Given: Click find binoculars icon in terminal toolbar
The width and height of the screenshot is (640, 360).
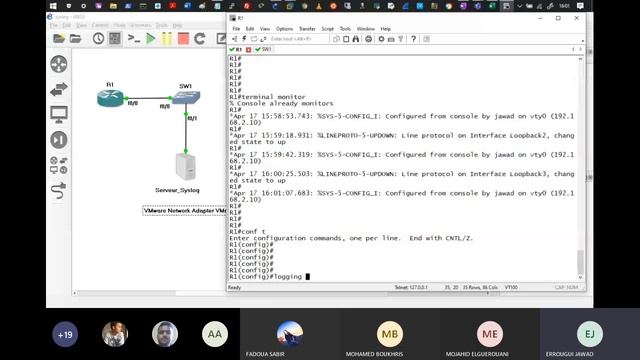Looking at the screenshot, I should (x=356, y=39).
